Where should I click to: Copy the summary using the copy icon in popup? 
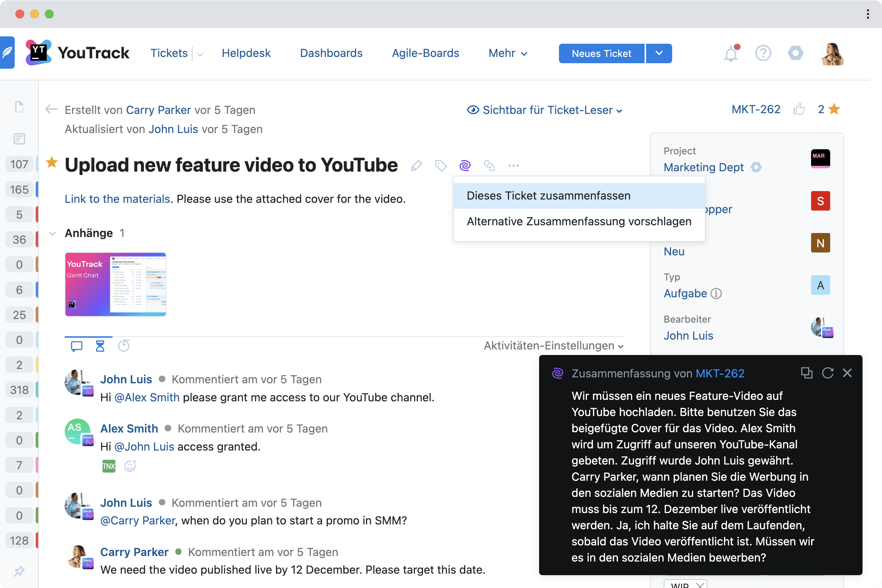[807, 373]
